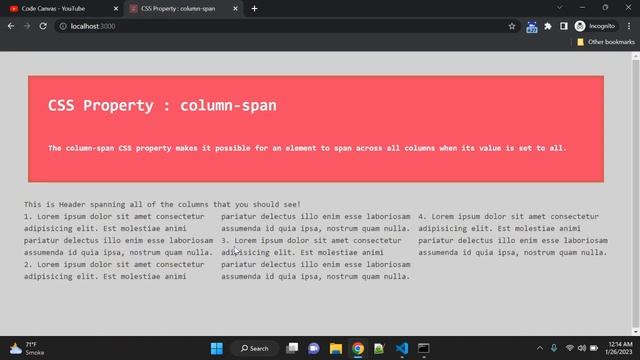
Task: Open the green app icon next to Chrome
Action: point(379,349)
